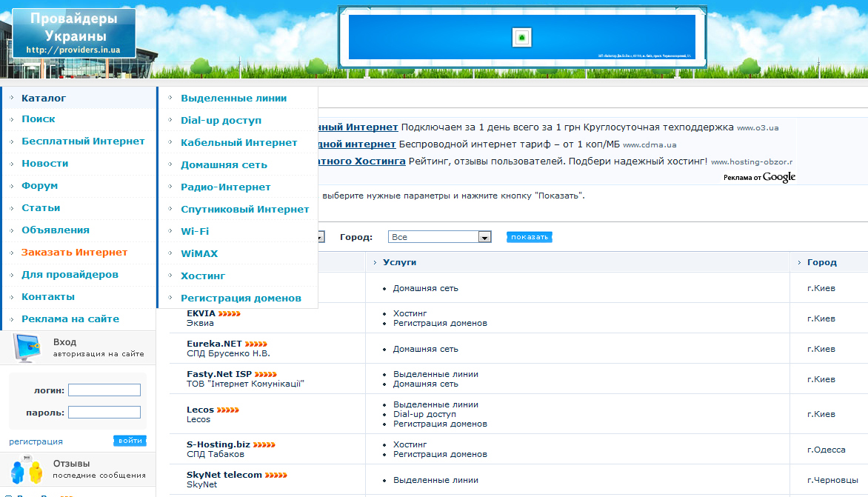868x497 pixels.
Task: Click 'СПД Брусенко Н.В.' company text
Action: tap(228, 353)
